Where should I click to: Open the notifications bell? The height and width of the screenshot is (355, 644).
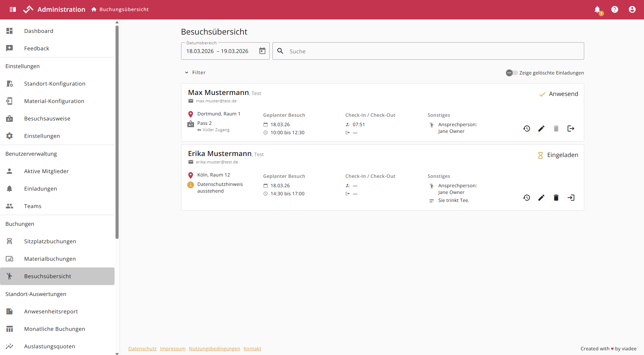597,10
